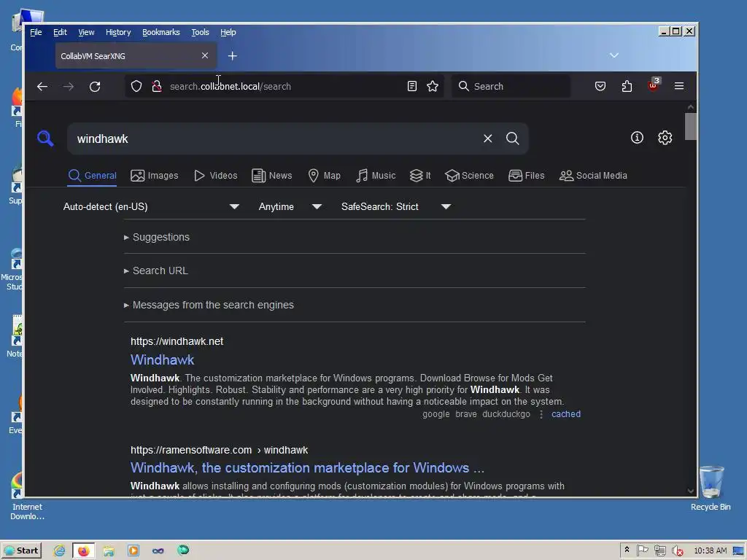
Task: Switch to the Videos search category
Action: coord(215,176)
